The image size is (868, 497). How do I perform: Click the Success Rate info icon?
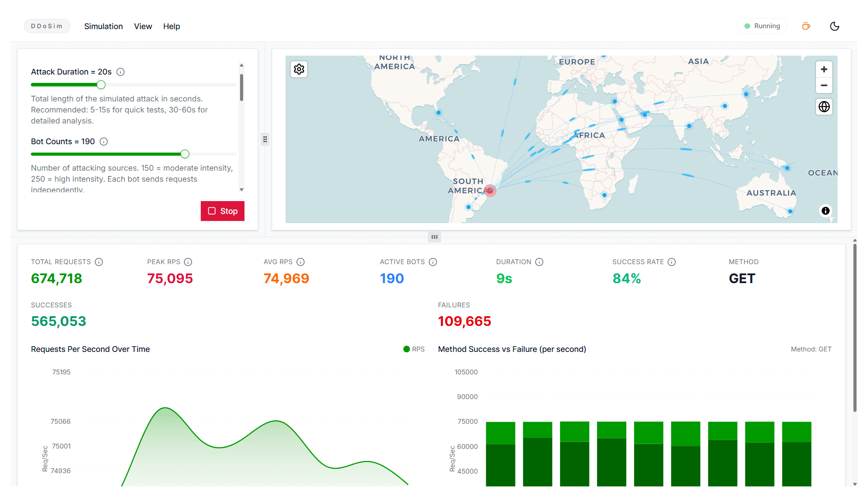pyautogui.click(x=671, y=262)
